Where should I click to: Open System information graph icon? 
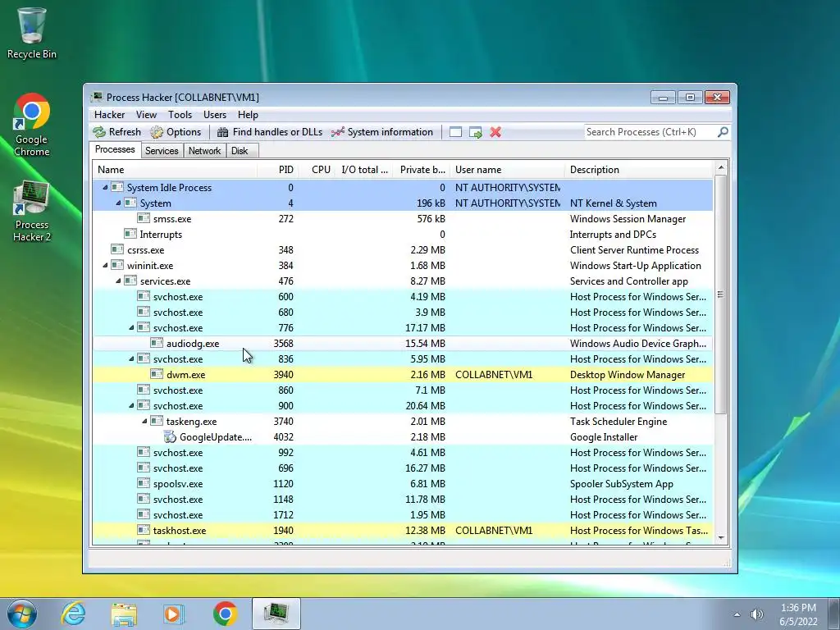[337, 132]
